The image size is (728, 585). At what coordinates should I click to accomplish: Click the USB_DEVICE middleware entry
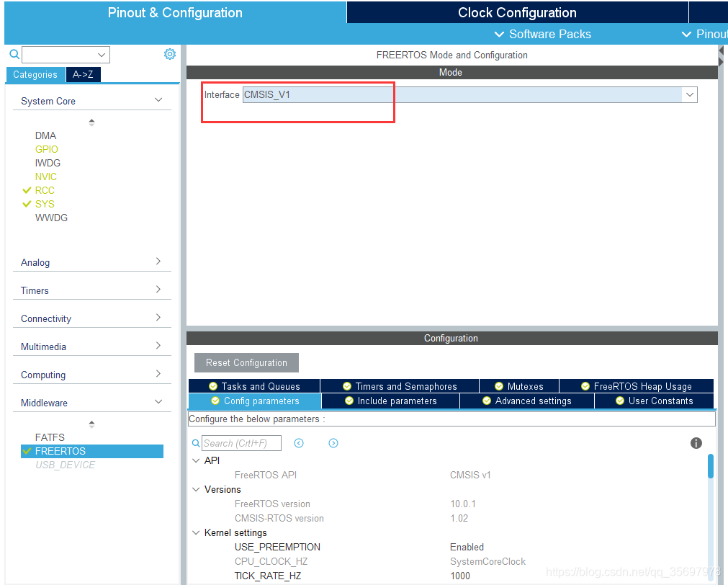pos(65,465)
